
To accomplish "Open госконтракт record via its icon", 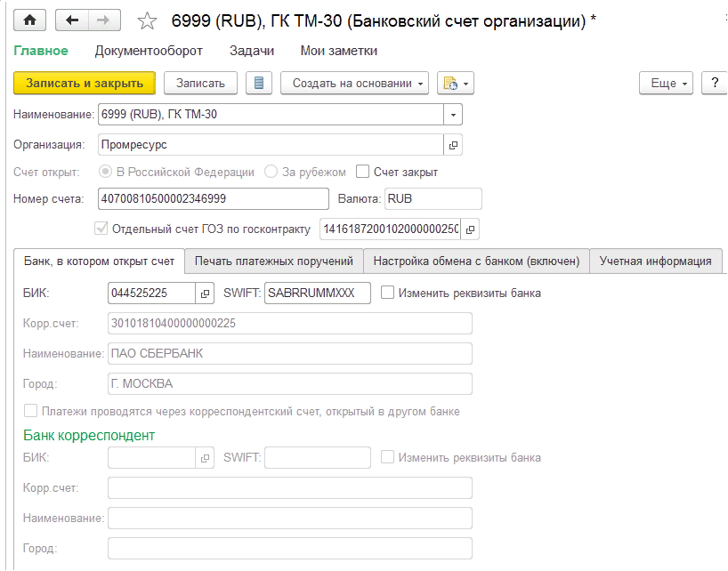I will (471, 229).
